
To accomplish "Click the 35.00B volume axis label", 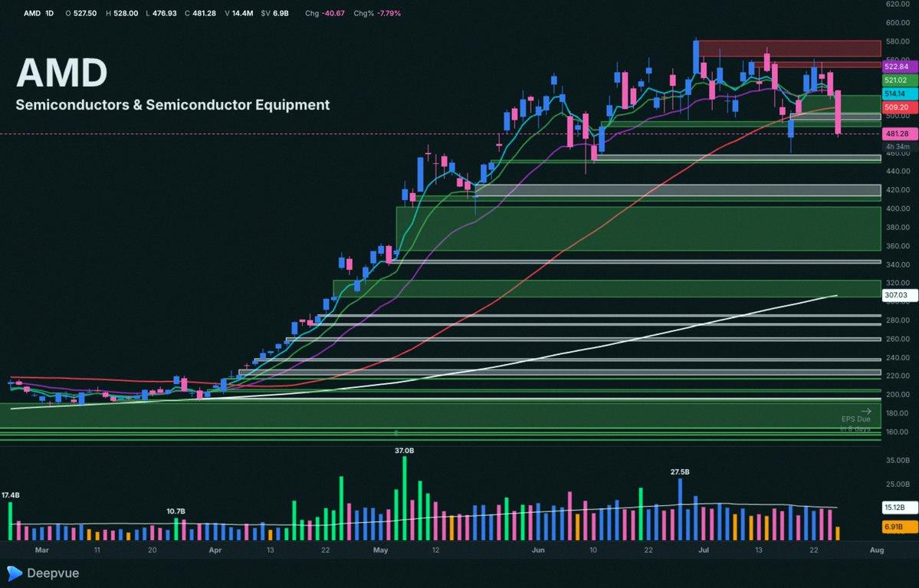I will (898, 460).
